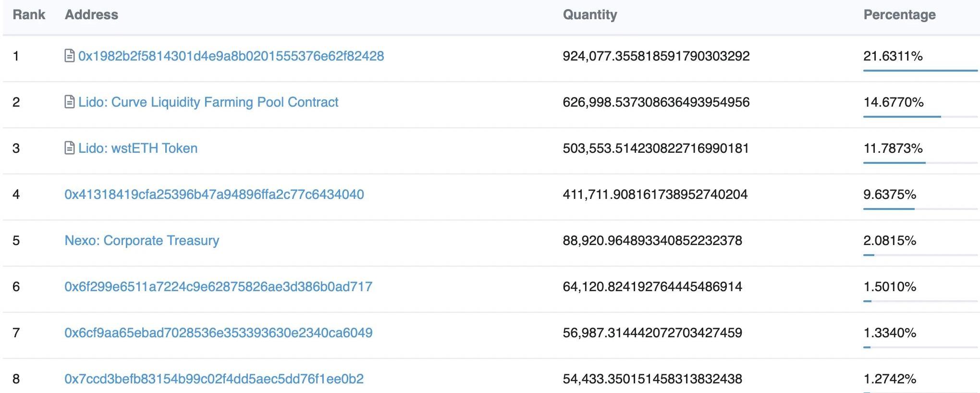Click contract icon beside address 0x1982b2f5814301d4

tap(70, 56)
